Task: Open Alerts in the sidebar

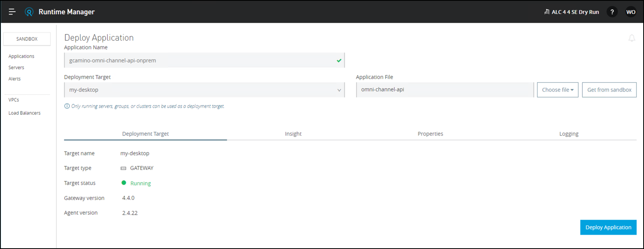Action: pyautogui.click(x=14, y=79)
